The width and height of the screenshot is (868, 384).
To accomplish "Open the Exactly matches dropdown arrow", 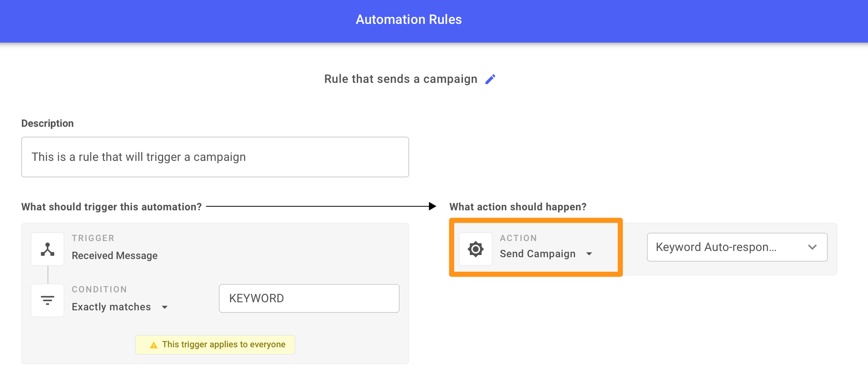I will coord(164,307).
